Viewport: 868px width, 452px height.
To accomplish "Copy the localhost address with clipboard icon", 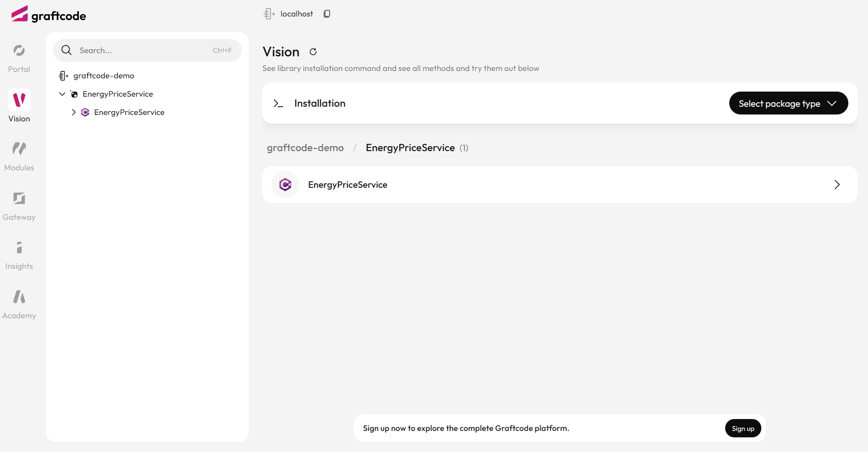I will click(327, 14).
